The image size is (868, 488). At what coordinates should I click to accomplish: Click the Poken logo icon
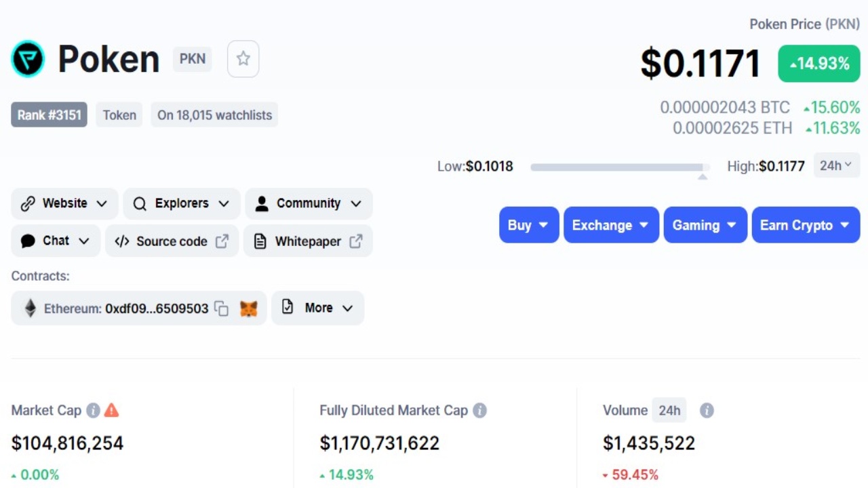28,59
